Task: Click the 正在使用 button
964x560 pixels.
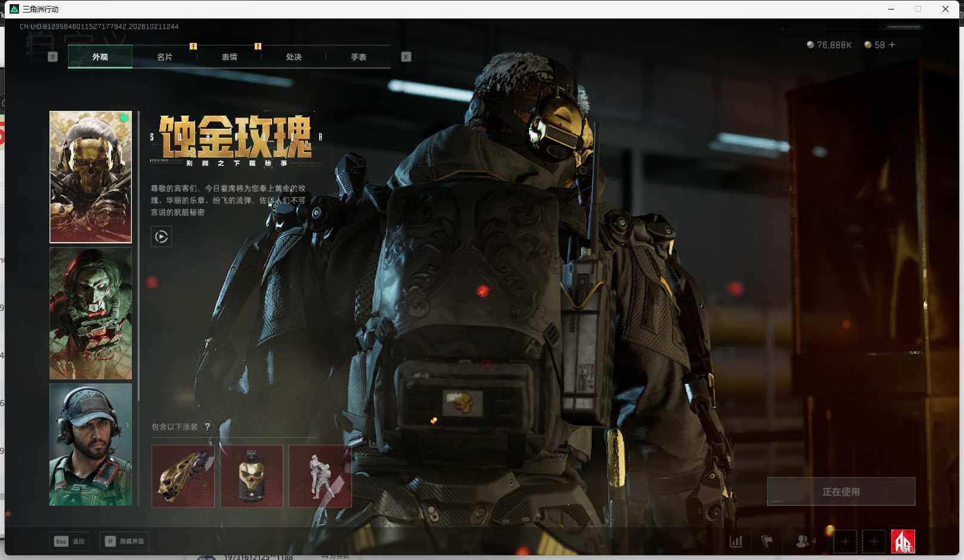Action: pos(841,491)
